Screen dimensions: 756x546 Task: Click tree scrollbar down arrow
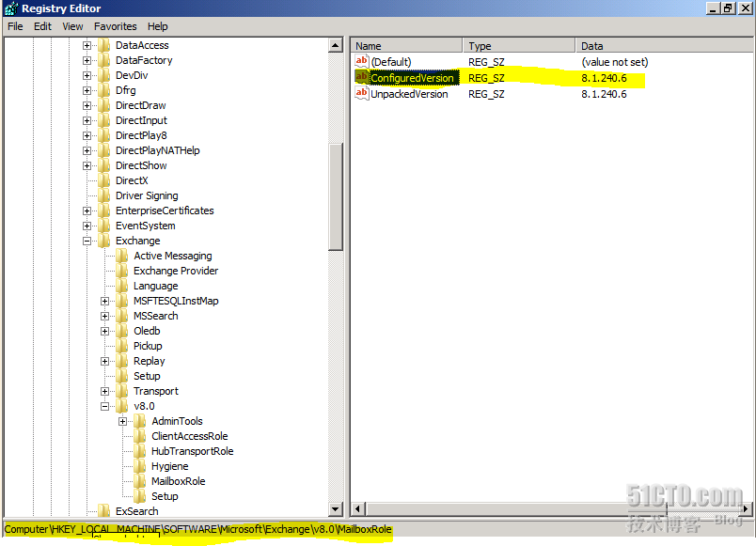point(335,509)
